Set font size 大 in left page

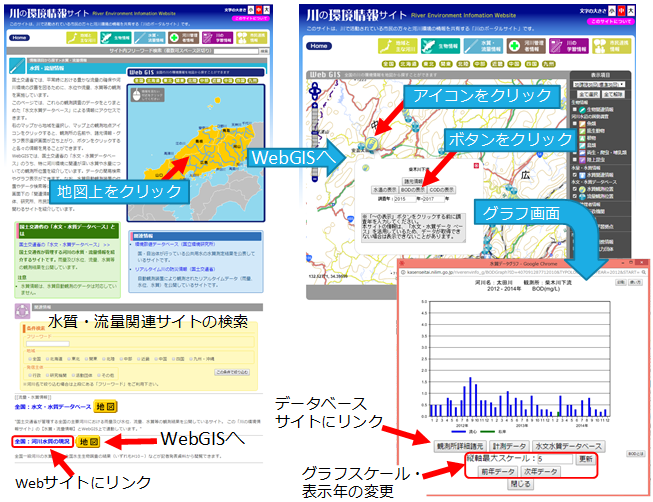pyautogui.click(x=267, y=10)
